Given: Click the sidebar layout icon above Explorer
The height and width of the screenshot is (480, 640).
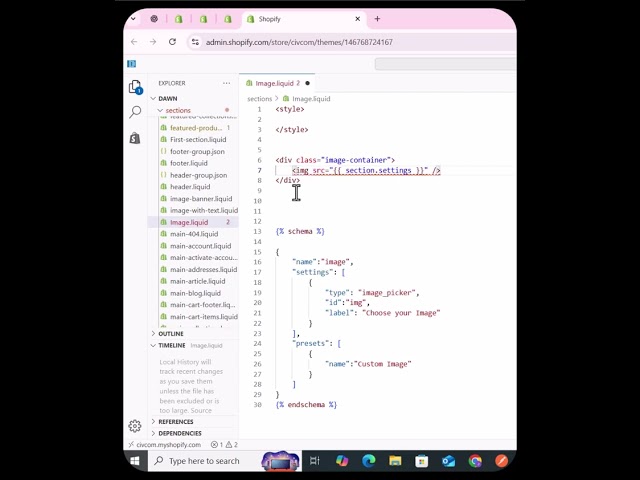Looking at the screenshot, I should pos(131,64).
